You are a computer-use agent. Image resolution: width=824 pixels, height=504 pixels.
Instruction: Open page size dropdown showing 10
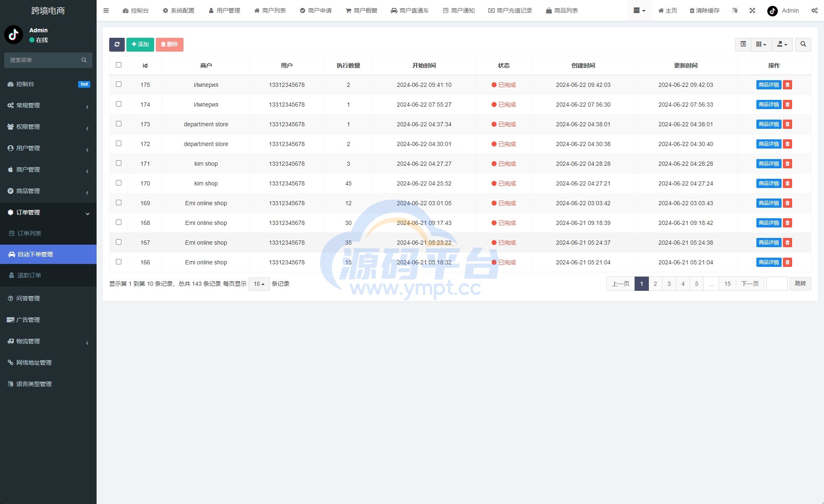tap(259, 284)
